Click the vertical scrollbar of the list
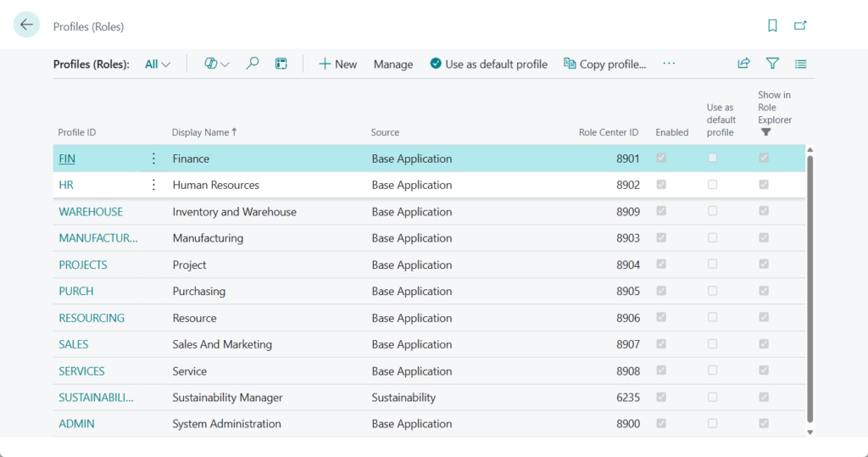 tap(810, 288)
